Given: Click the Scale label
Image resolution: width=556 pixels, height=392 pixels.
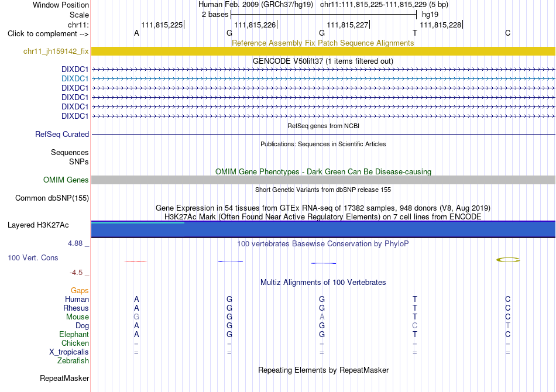Looking at the screenshot, I should 79,15.
